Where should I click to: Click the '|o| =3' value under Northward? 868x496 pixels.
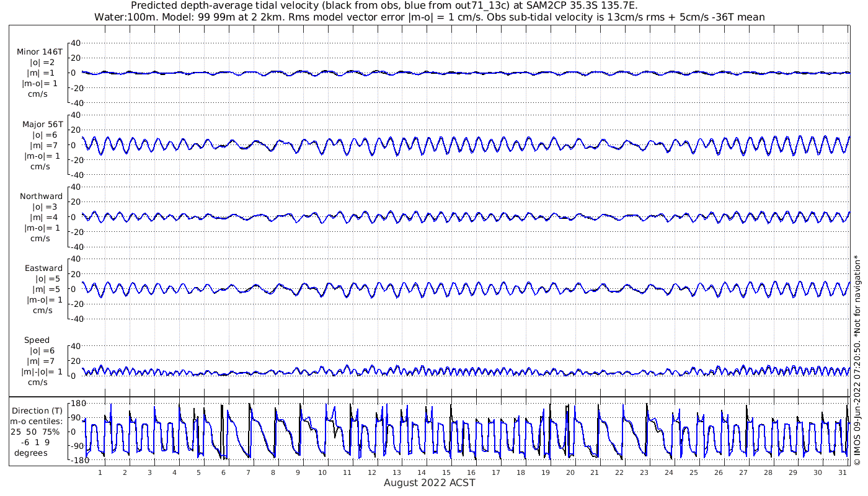(x=43, y=206)
